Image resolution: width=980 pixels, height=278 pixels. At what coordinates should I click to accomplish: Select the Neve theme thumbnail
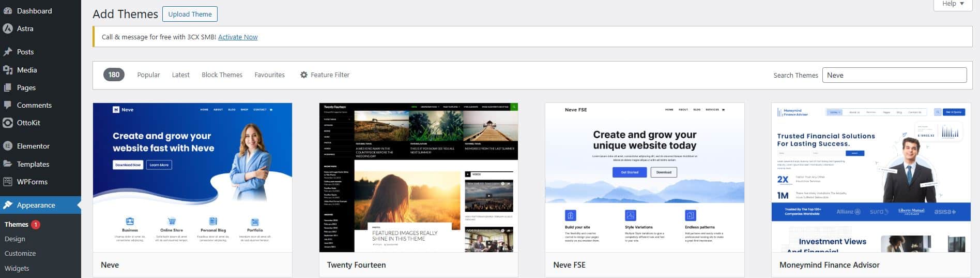(x=192, y=178)
